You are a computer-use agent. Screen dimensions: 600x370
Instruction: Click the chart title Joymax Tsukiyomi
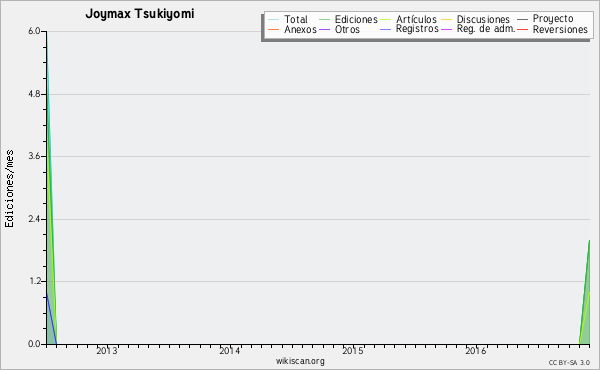(x=140, y=14)
